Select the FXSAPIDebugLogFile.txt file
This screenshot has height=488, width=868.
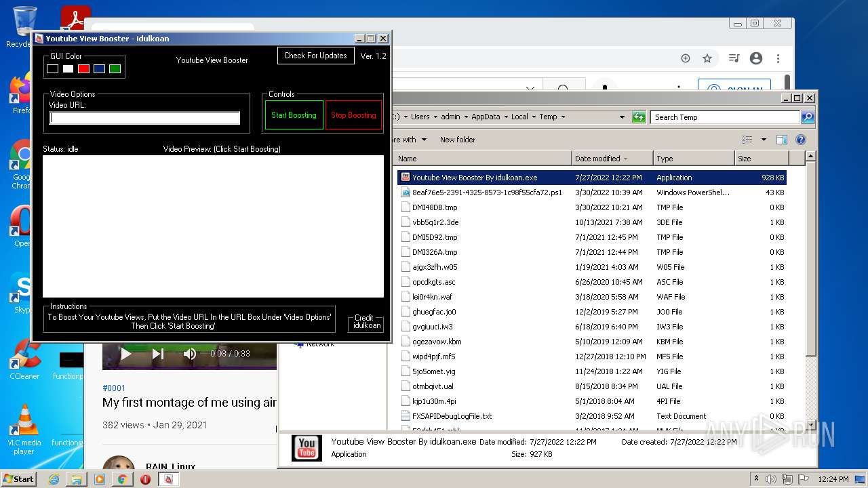pyautogui.click(x=592, y=416)
